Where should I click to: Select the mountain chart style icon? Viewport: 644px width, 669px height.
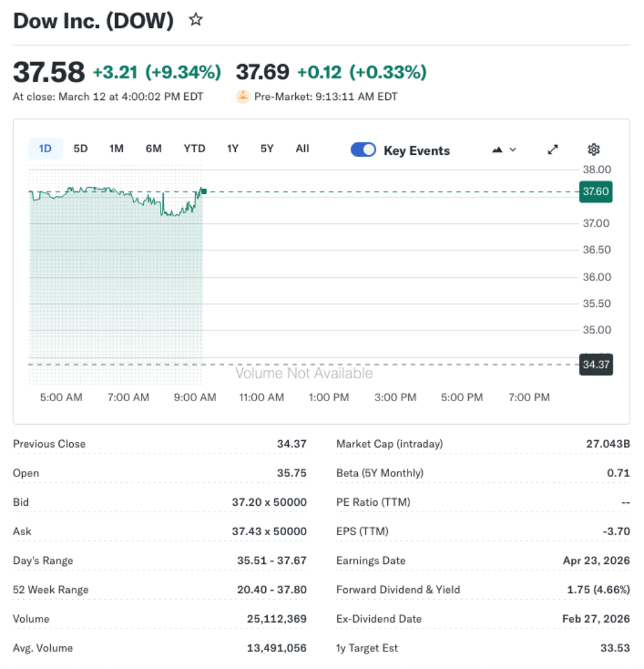click(x=497, y=149)
